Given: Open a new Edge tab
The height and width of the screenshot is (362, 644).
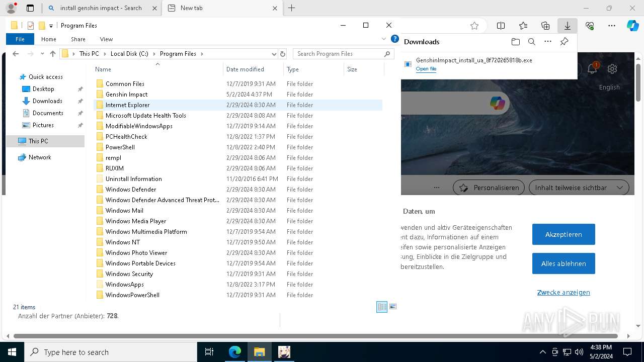Looking at the screenshot, I should 291,8.
